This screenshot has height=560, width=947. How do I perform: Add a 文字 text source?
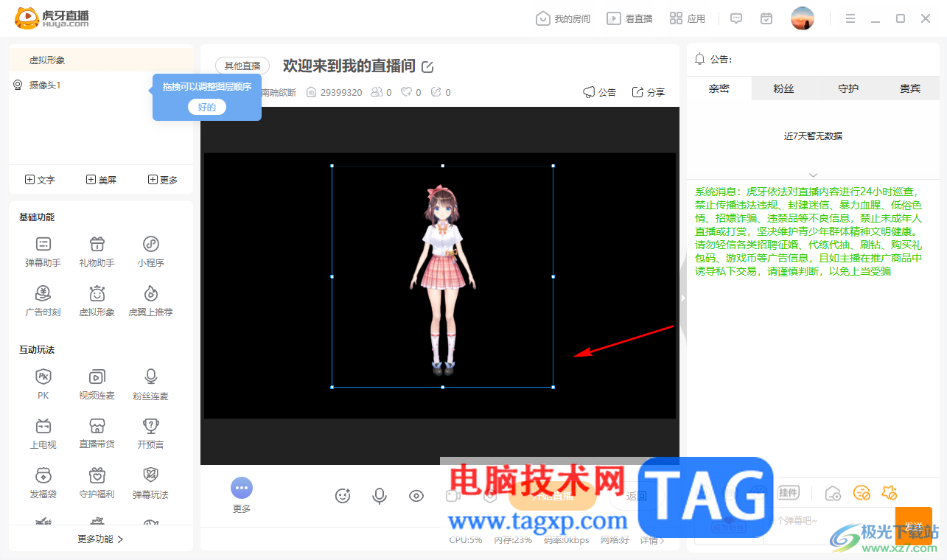click(40, 180)
